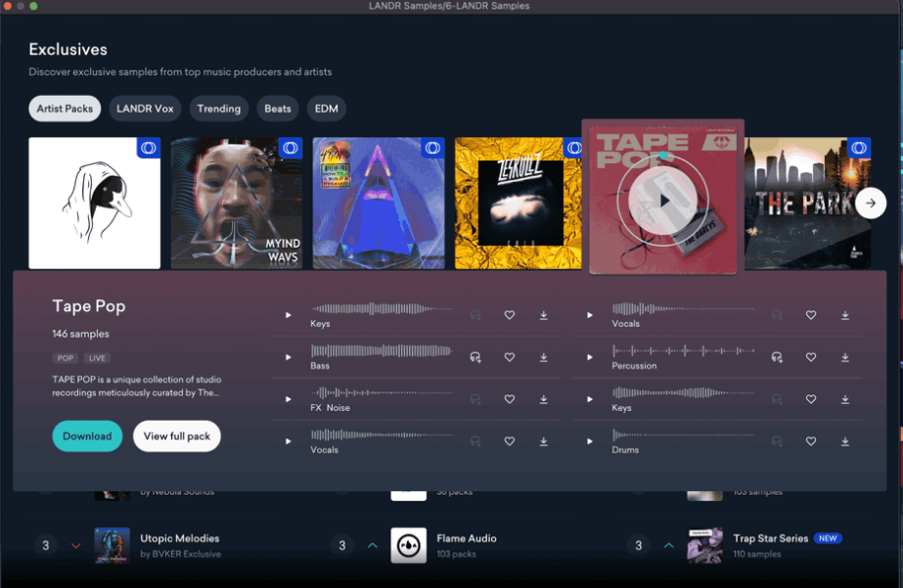Screen dimensions: 903x588
Task: Download the Percussion sample
Action: (845, 357)
